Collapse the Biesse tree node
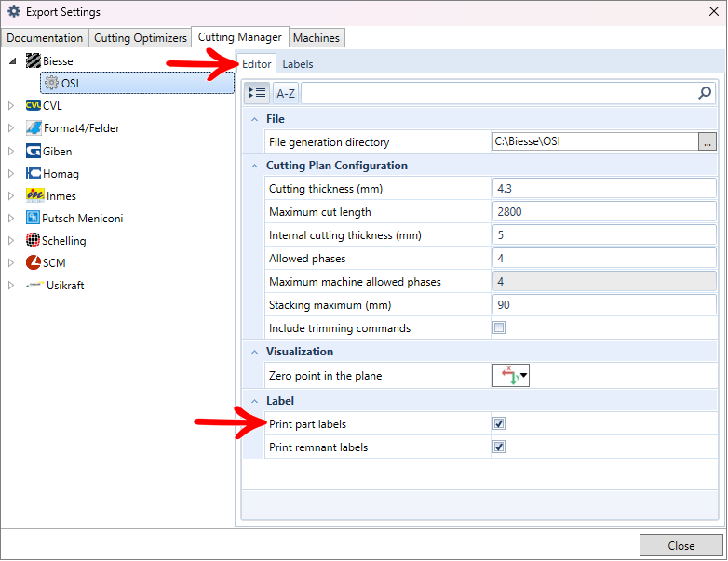Image resolution: width=728 pixels, height=561 pixels. (12, 61)
